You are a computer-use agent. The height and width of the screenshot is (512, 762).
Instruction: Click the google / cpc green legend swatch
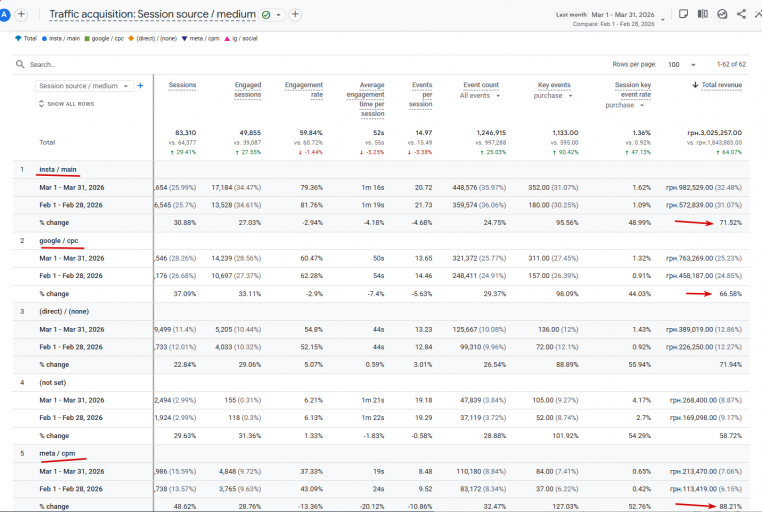click(x=87, y=38)
